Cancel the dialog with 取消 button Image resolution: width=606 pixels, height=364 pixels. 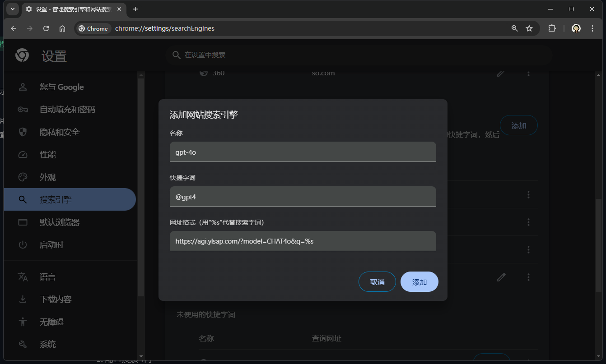click(377, 282)
